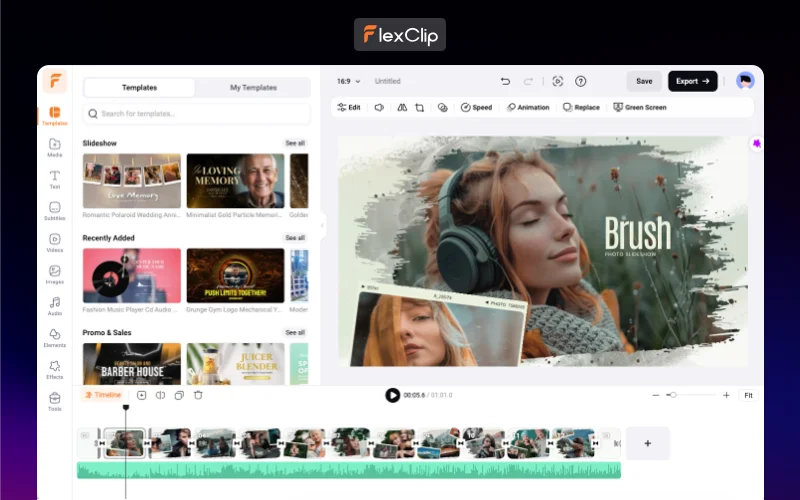800x500 pixels.
Task: Click the Export button
Action: (692, 81)
